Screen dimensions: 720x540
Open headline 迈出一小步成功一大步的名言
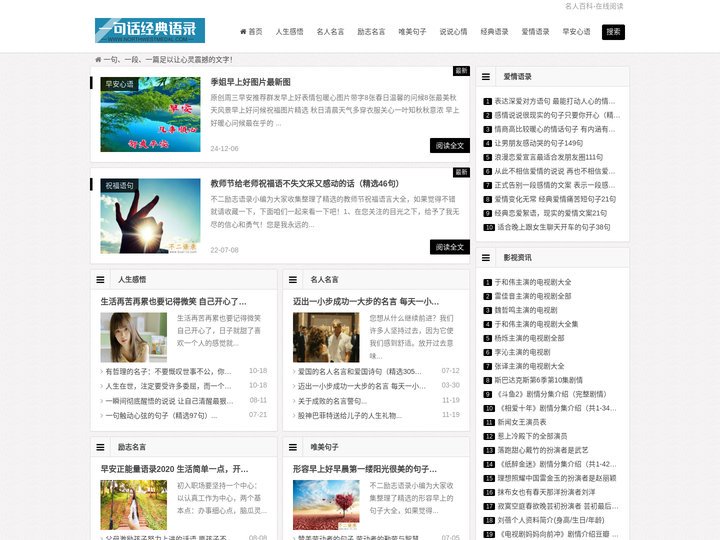click(366, 302)
